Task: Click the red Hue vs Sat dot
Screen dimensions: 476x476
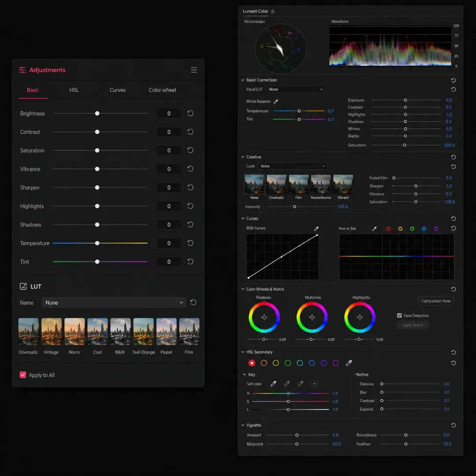Action: point(388,229)
